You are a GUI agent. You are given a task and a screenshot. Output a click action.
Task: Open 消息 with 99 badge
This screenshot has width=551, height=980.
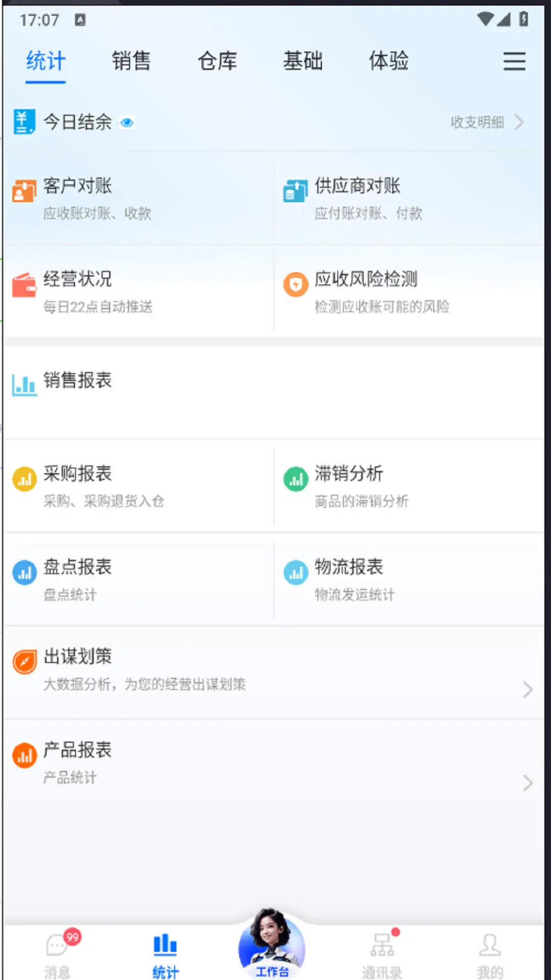click(x=58, y=953)
